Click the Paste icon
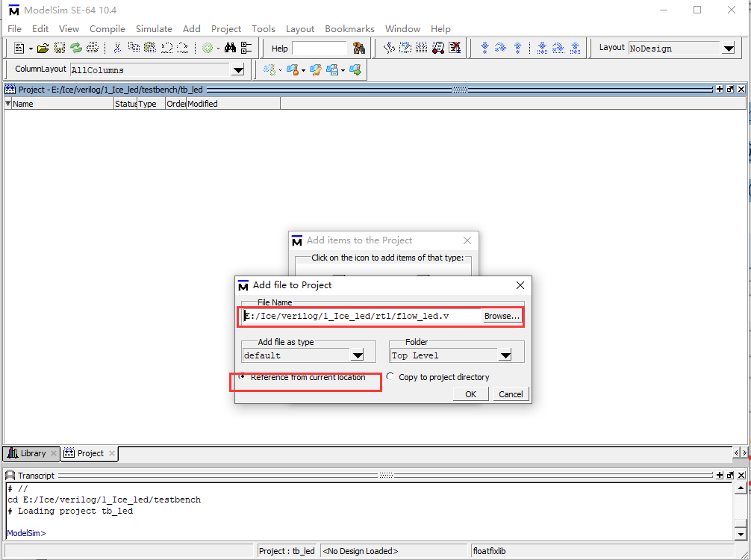Image resolution: width=751 pixels, height=560 pixels. pos(149,48)
